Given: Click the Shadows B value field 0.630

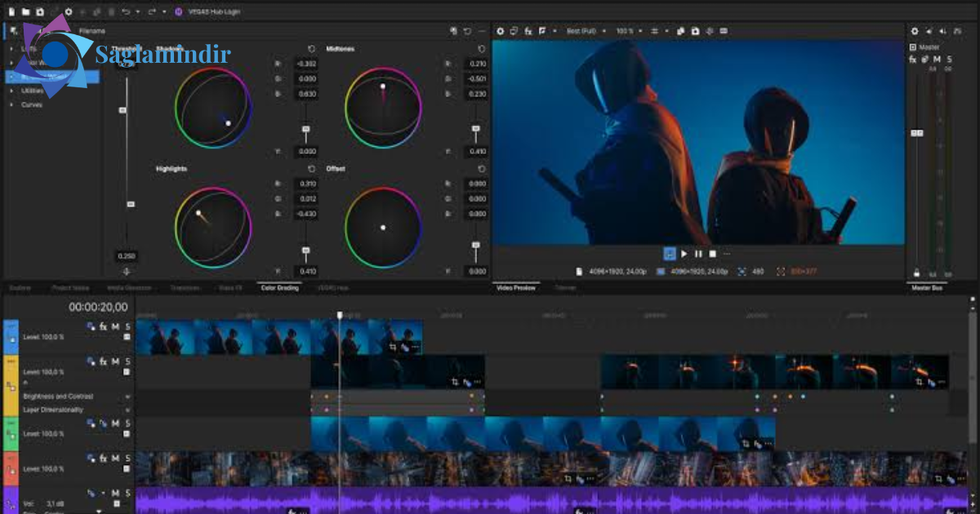Looking at the screenshot, I should 307,94.
